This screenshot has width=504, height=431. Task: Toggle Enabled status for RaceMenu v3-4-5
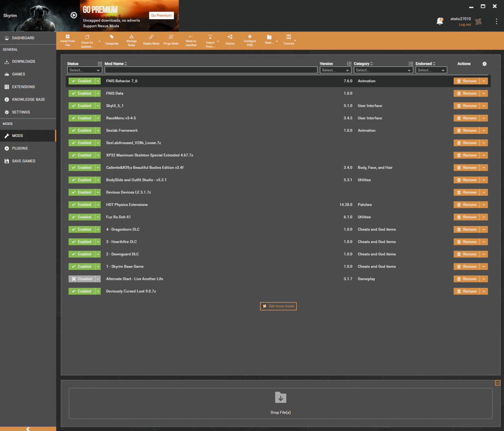pyautogui.click(x=82, y=118)
